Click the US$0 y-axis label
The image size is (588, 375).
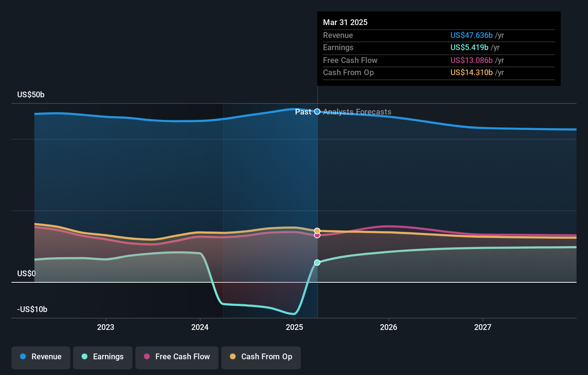click(x=26, y=273)
